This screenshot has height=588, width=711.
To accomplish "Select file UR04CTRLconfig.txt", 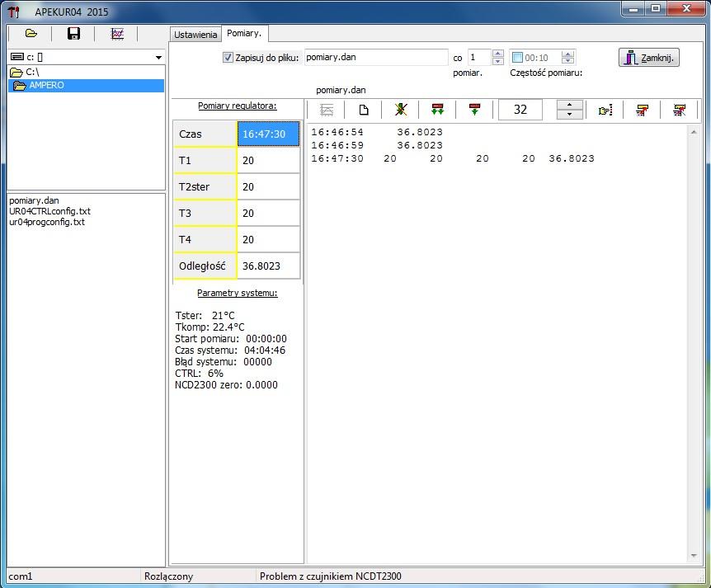I will point(49,211).
